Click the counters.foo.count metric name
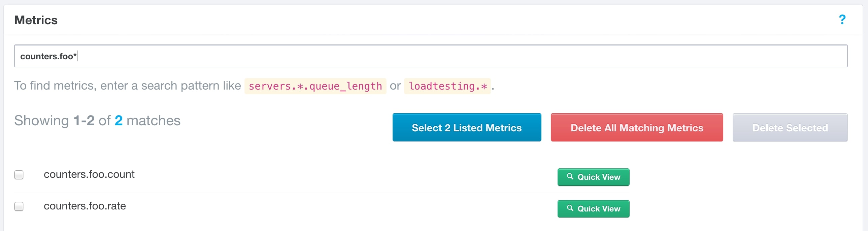Screen dimensions: 868x231 (x=89, y=174)
